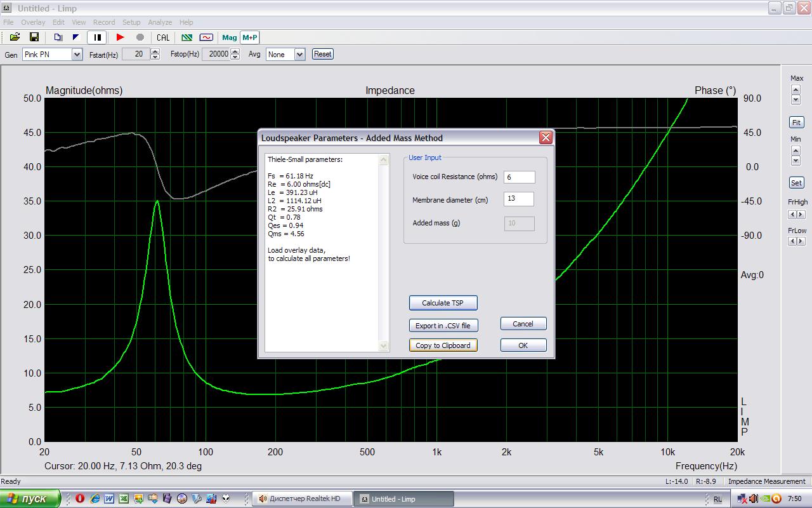
Task: Click the save floppy disk icon
Action: click(34, 37)
